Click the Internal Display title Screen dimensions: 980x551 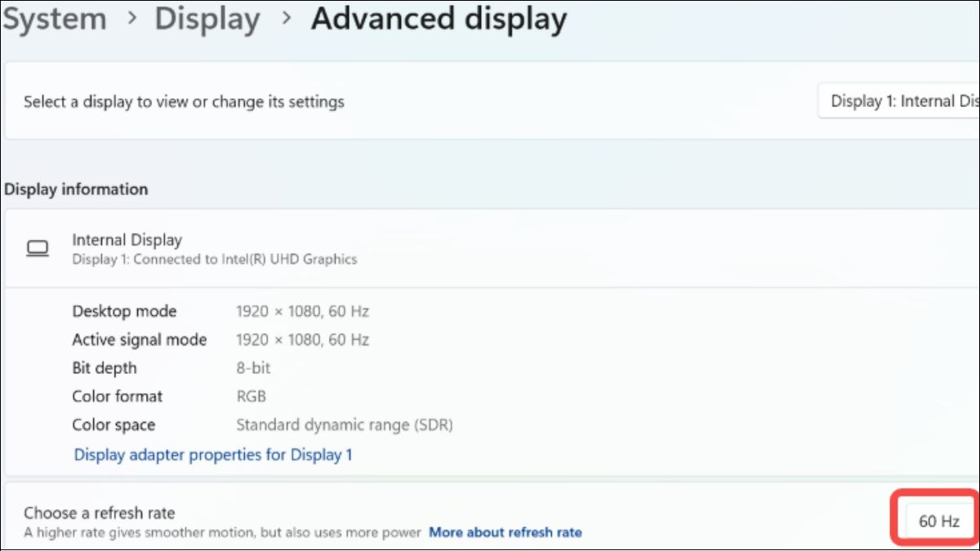(x=127, y=240)
